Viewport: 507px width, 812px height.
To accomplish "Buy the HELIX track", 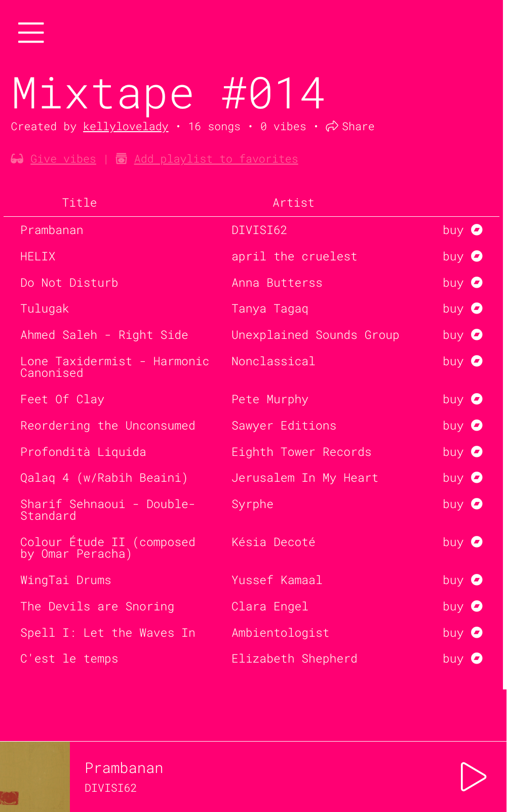I will (x=453, y=256).
